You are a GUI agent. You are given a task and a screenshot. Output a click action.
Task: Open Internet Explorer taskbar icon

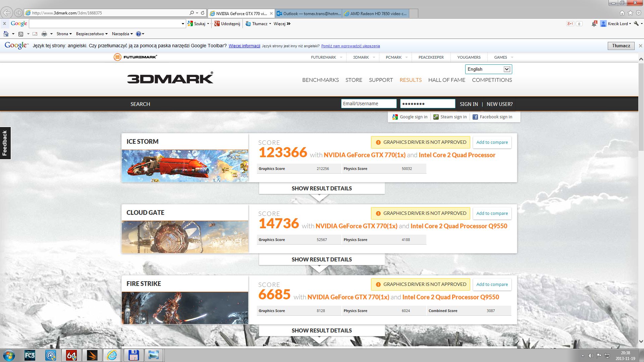coord(112,355)
